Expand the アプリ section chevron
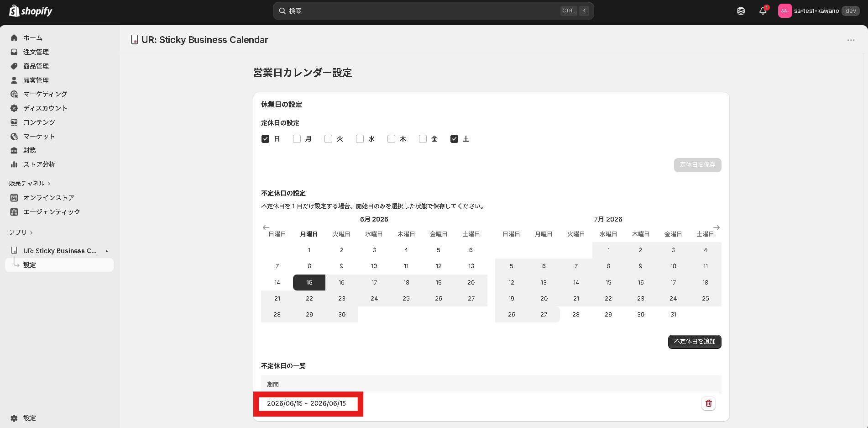 [31, 233]
